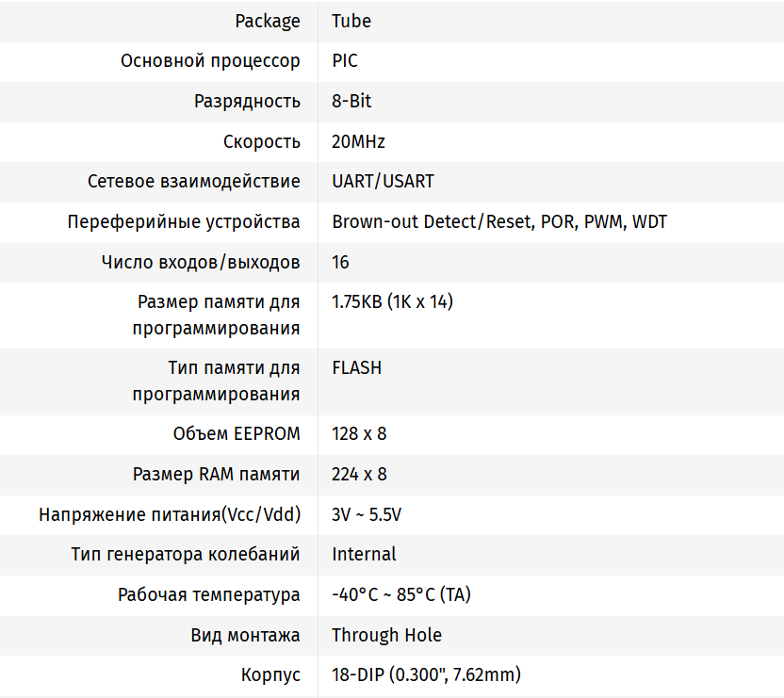Click the 'Число входов/выходов' label

pyautogui.click(x=201, y=262)
